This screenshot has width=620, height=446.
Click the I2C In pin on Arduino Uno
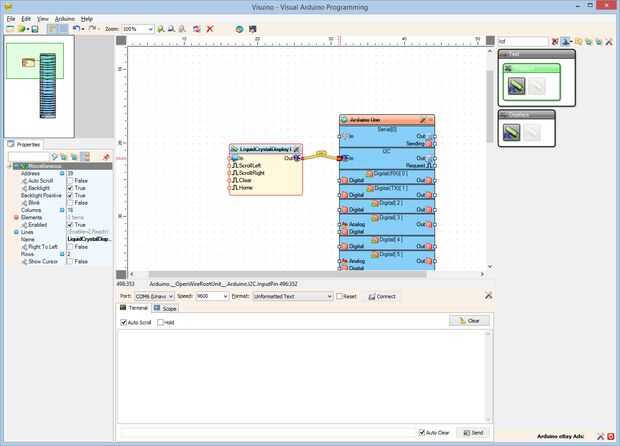coord(340,158)
